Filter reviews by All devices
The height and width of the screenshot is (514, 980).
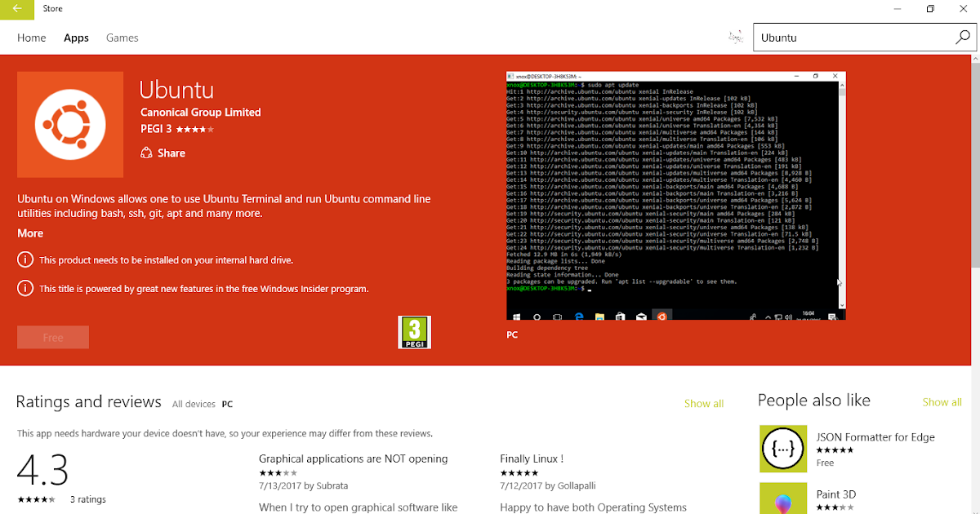(x=194, y=403)
